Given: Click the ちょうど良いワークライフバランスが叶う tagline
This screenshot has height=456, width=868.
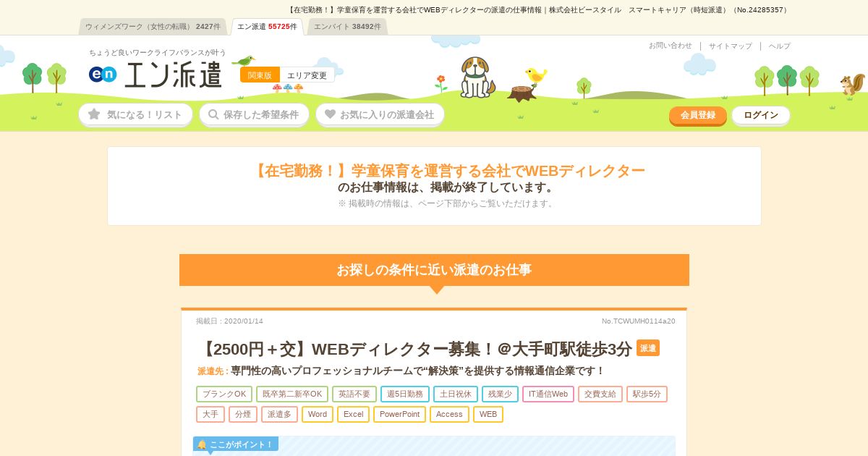Looking at the screenshot, I should coord(158,53).
